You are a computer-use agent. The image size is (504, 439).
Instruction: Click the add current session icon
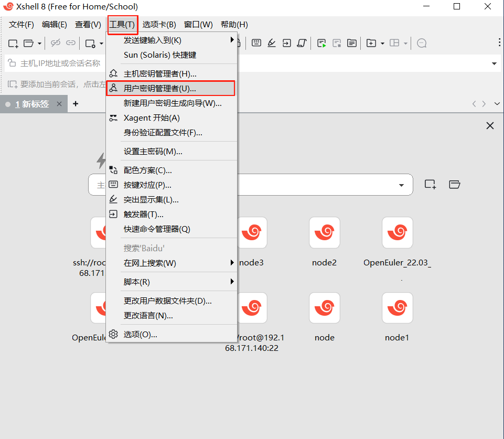[12, 84]
